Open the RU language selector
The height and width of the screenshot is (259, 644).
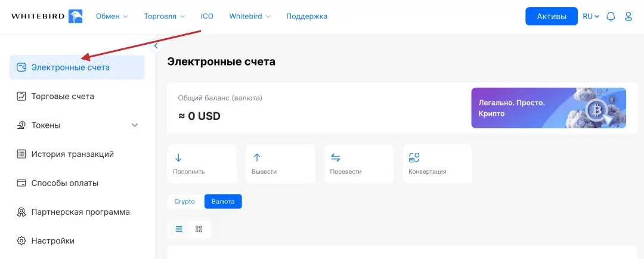pyautogui.click(x=591, y=17)
